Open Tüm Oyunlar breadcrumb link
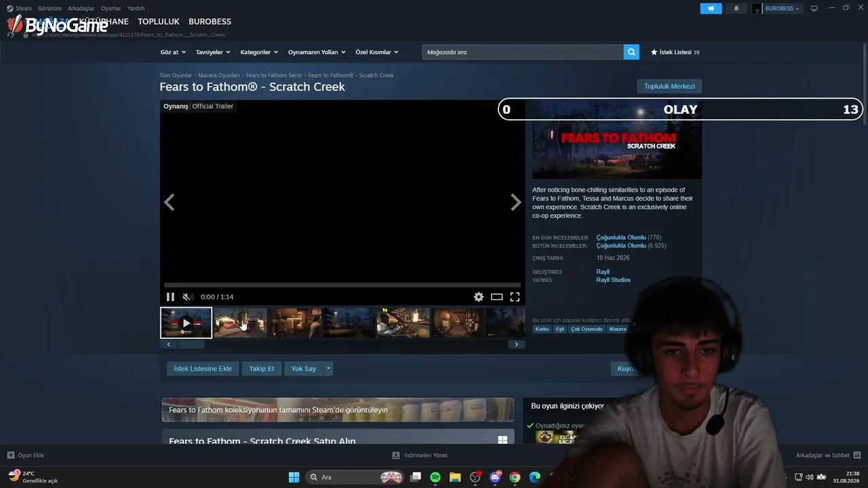This screenshot has width=868, height=488. click(176, 75)
